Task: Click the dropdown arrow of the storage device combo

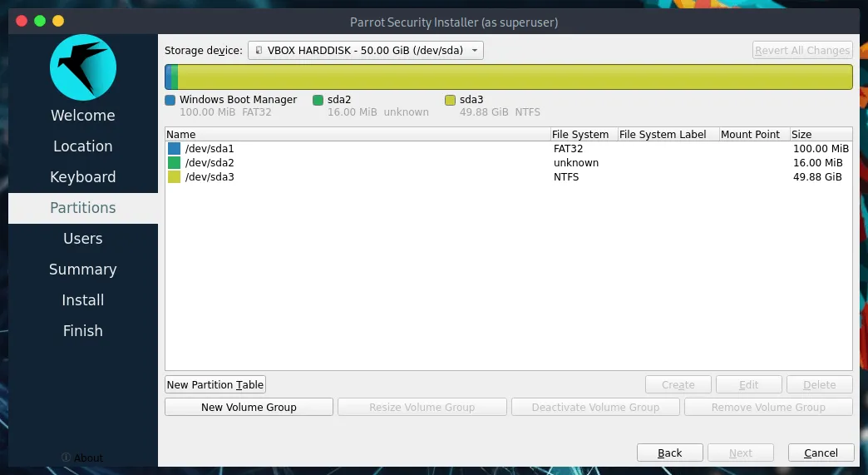Action: [475, 51]
